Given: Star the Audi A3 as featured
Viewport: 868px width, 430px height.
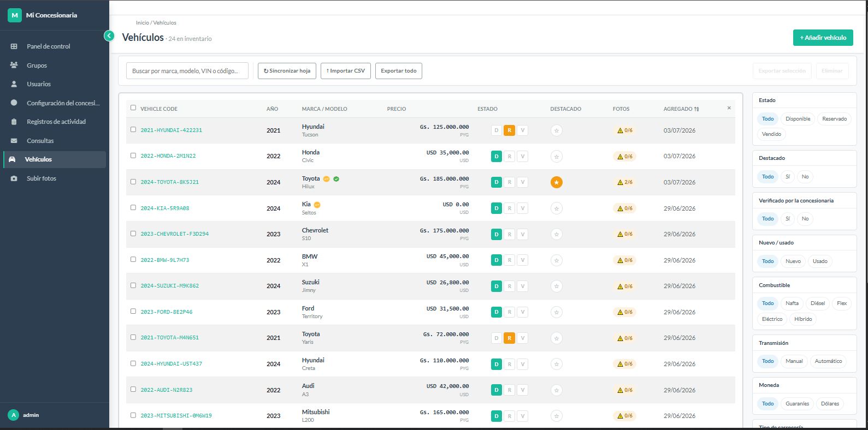Looking at the screenshot, I should (556, 390).
